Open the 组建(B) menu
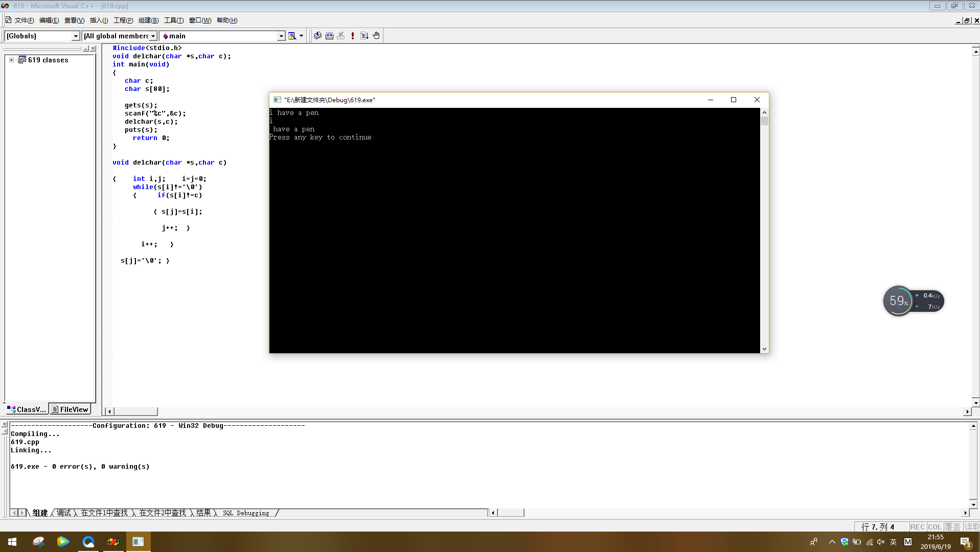 coord(148,20)
